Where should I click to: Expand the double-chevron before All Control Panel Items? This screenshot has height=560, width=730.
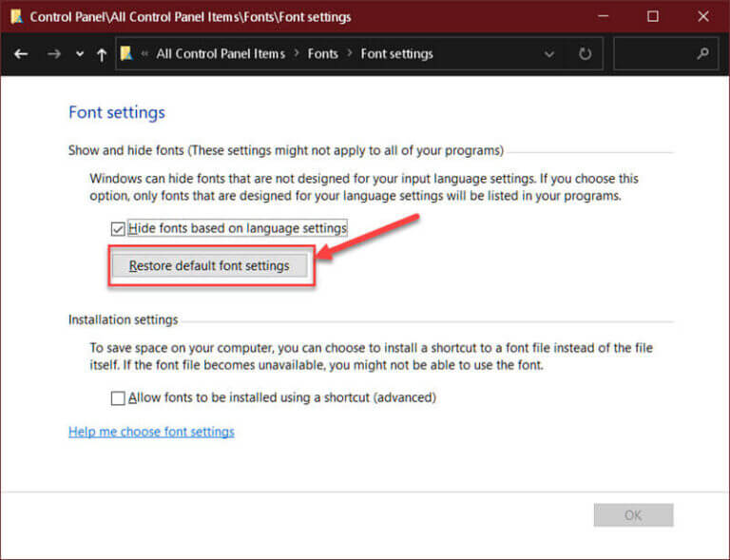(144, 53)
